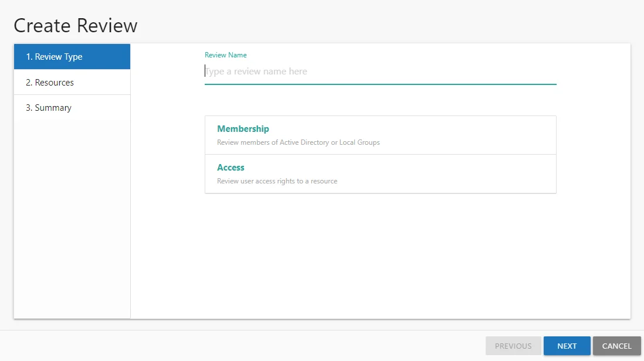Click the NEXT button
This screenshot has height=361, width=644.
click(x=567, y=346)
